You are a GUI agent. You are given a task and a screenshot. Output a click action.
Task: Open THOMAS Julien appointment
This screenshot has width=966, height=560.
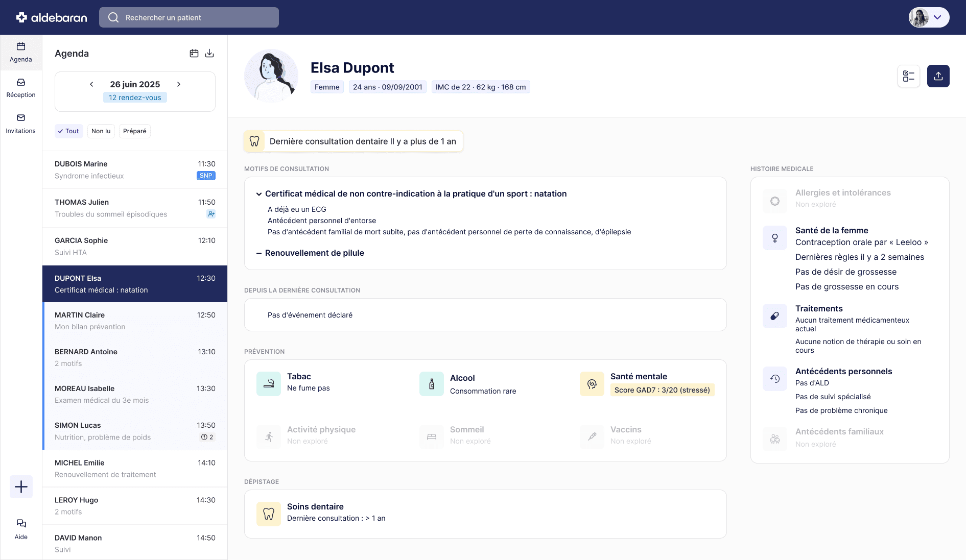click(x=135, y=208)
